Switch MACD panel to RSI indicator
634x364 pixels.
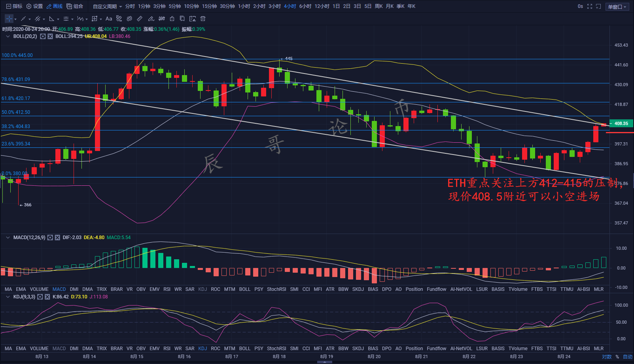click(167, 289)
